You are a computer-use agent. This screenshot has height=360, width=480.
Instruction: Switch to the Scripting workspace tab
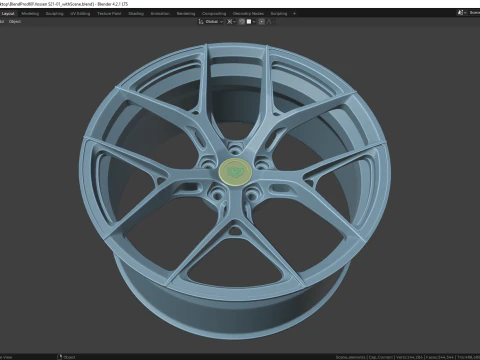[279, 14]
